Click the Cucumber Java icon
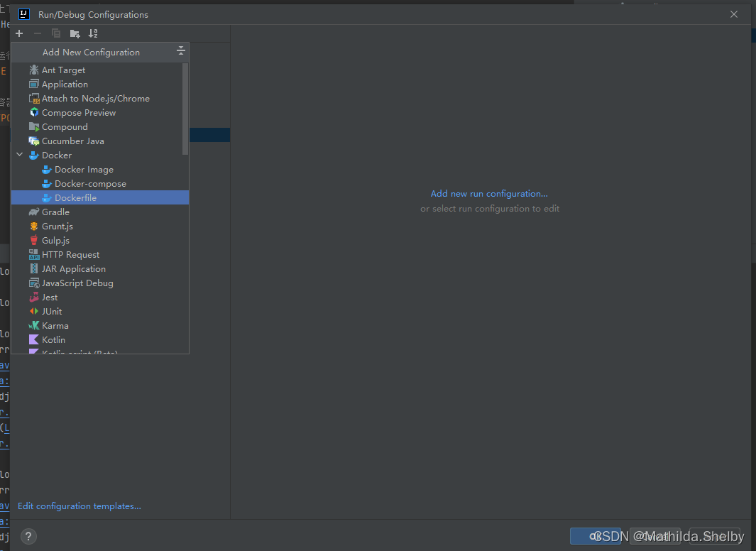756x551 pixels. coord(34,141)
